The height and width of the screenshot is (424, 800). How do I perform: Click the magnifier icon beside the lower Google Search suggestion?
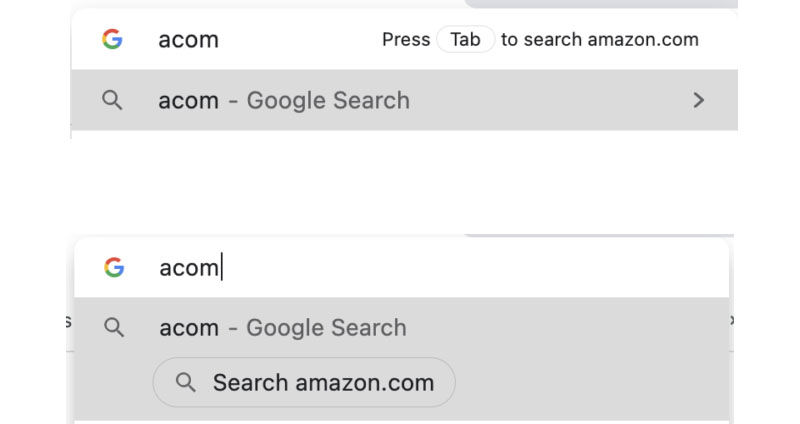tap(114, 327)
